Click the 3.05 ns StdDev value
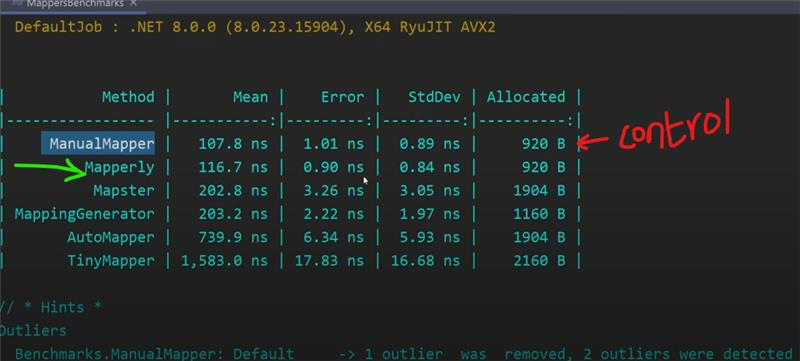Viewport: 800px width, 361px height. pos(430,191)
